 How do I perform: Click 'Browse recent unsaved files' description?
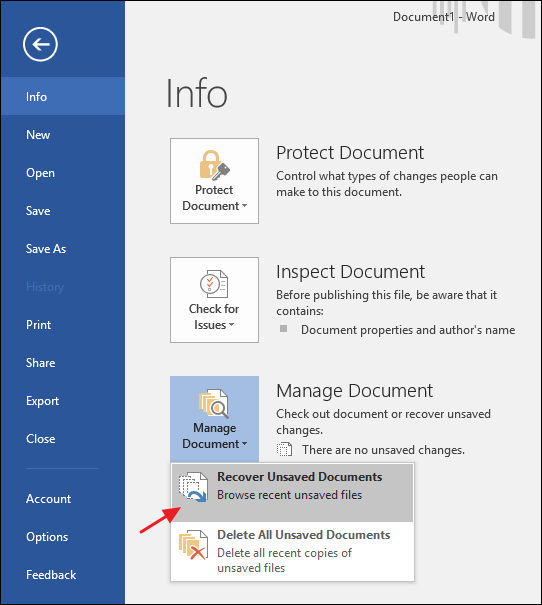point(289,495)
